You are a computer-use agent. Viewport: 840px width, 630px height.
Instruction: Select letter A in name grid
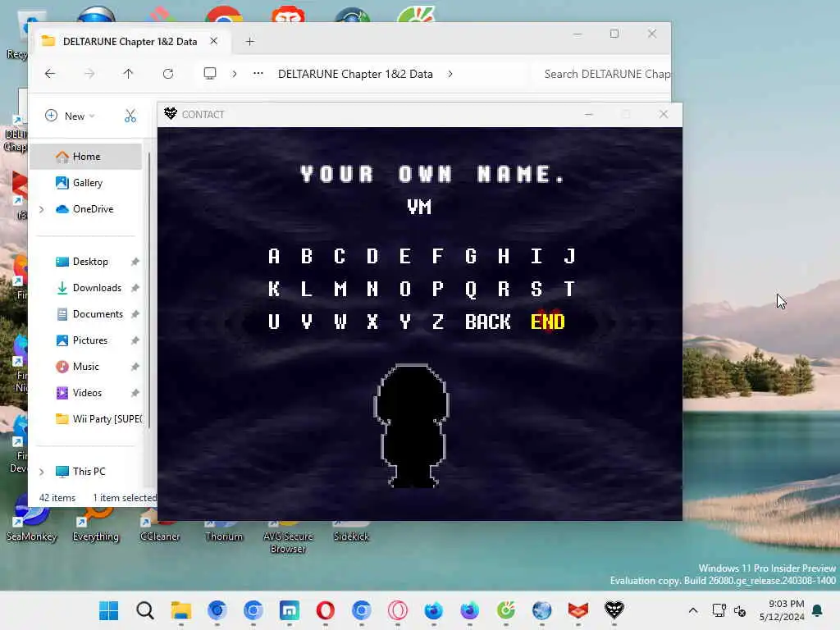pos(274,257)
